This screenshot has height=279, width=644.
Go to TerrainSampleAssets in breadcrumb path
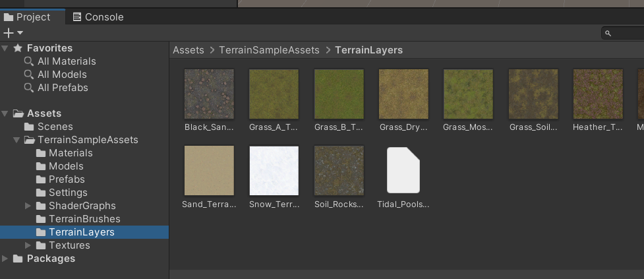coord(269,50)
